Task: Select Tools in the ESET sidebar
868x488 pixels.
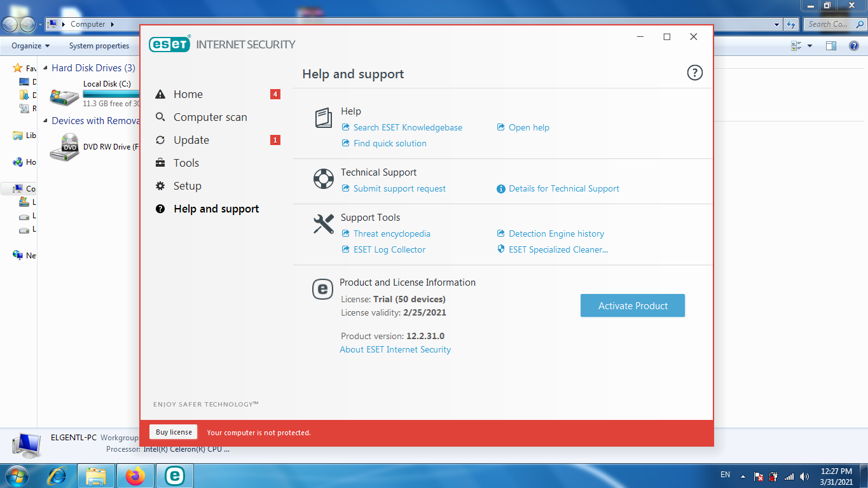Action: pyautogui.click(x=186, y=163)
